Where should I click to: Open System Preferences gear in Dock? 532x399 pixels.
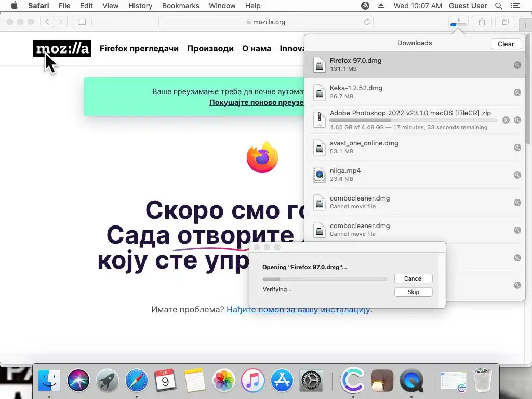(311, 380)
